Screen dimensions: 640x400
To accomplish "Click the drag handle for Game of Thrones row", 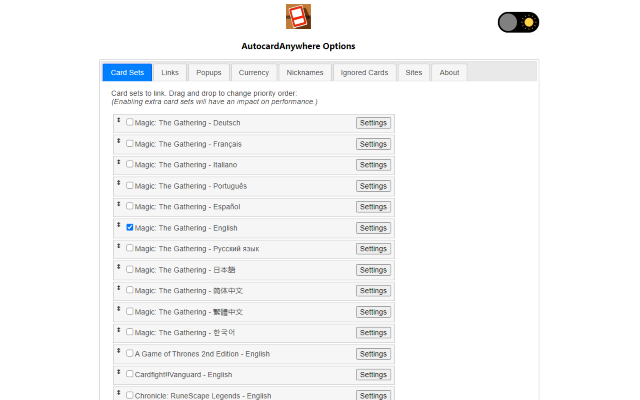I will 119,351.
